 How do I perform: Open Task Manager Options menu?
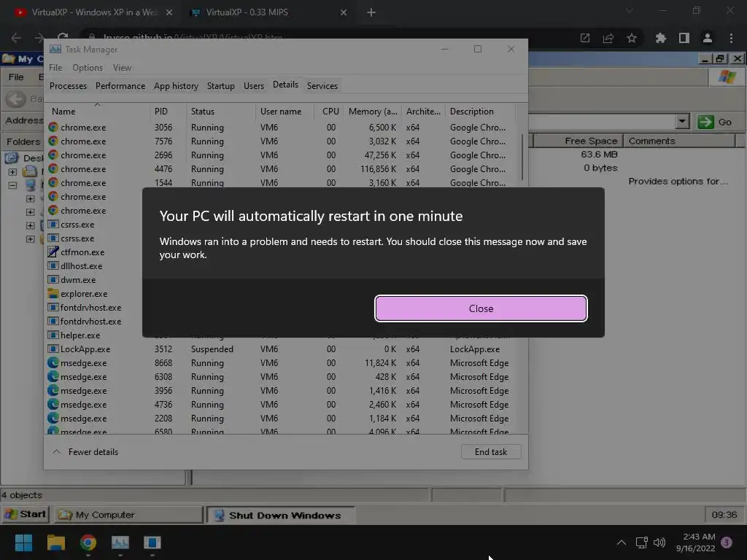[x=88, y=68]
